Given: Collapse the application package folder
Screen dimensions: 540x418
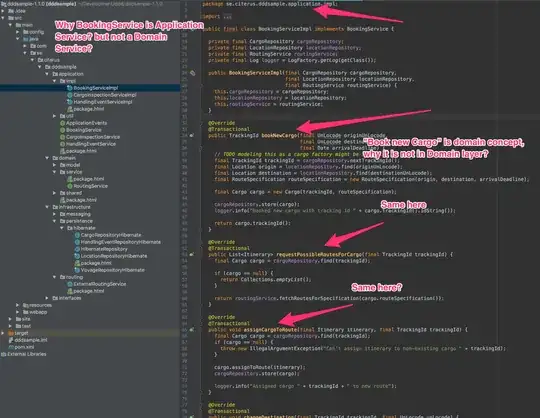Looking at the screenshot, I should click(x=47, y=74).
